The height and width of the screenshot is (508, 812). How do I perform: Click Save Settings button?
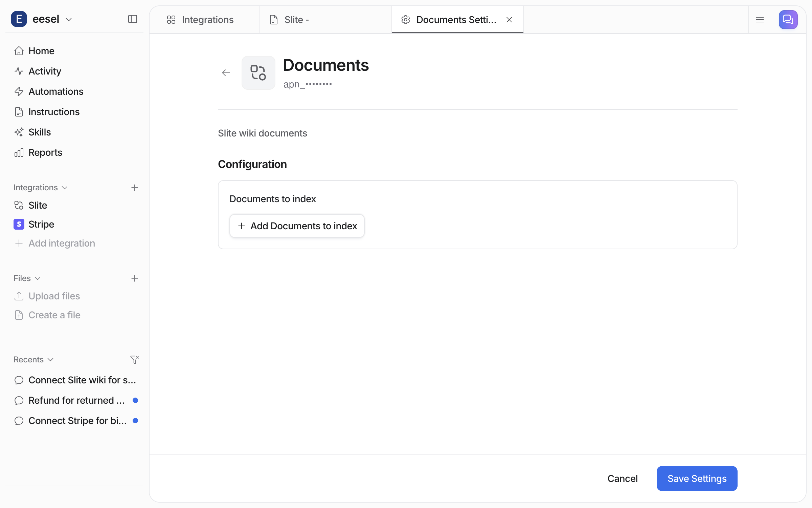point(697,479)
